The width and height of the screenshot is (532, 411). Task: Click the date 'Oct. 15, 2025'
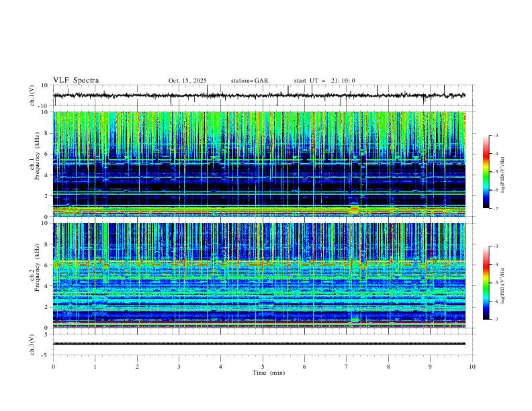tap(187, 81)
